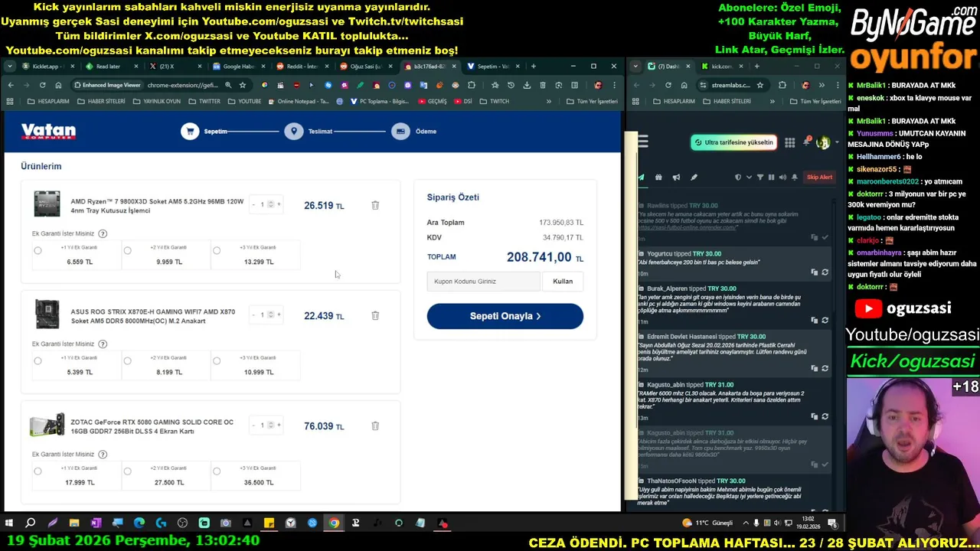Open info icon beside ASUS Ek Garanti
Viewport: 980px width, 551px height.
click(103, 344)
